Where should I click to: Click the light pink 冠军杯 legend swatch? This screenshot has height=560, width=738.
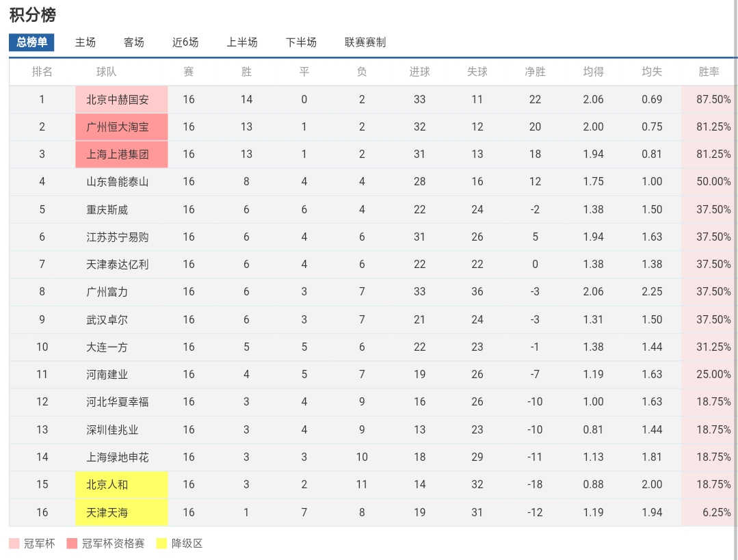coord(14,544)
